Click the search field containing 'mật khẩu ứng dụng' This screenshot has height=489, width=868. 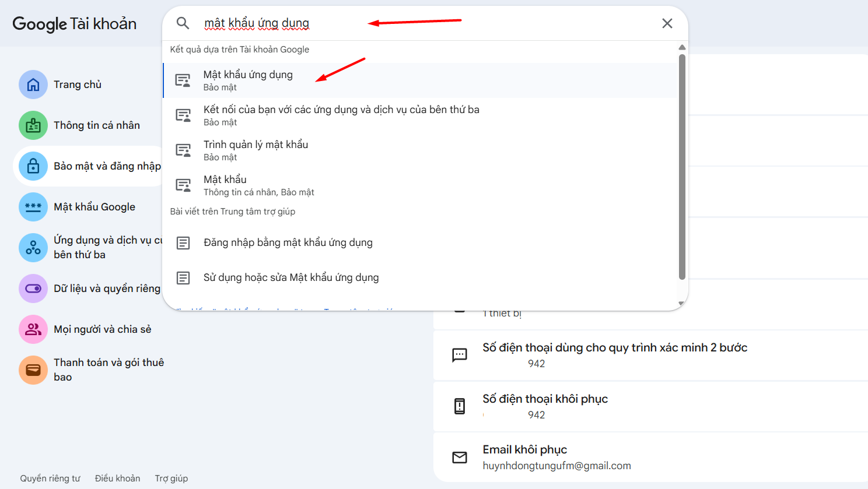pos(426,23)
